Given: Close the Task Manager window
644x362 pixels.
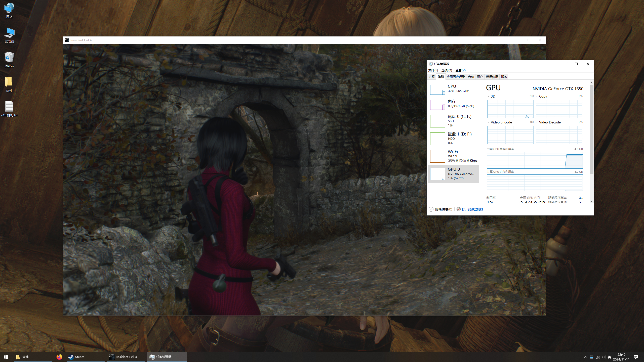Looking at the screenshot, I should tap(588, 64).
